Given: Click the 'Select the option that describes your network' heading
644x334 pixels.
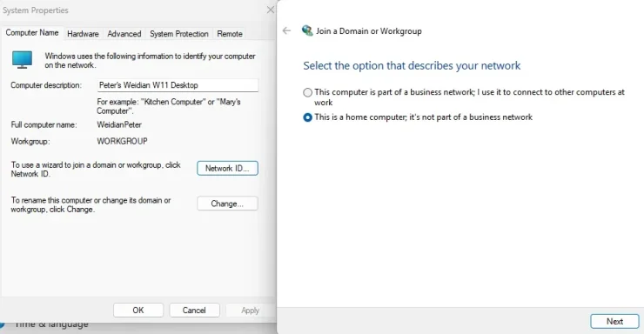Looking at the screenshot, I should click(x=412, y=65).
